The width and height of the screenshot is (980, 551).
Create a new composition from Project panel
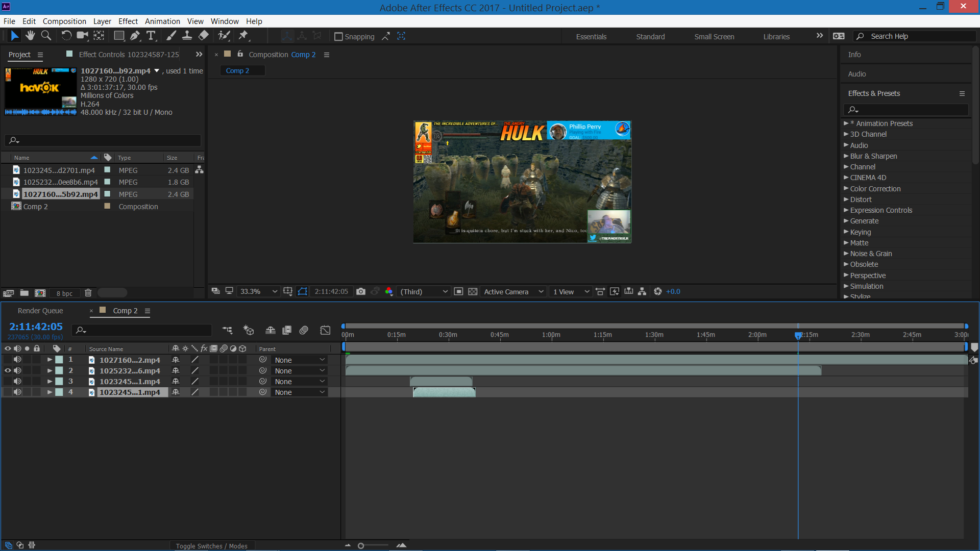pyautogui.click(x=40, y=293)
